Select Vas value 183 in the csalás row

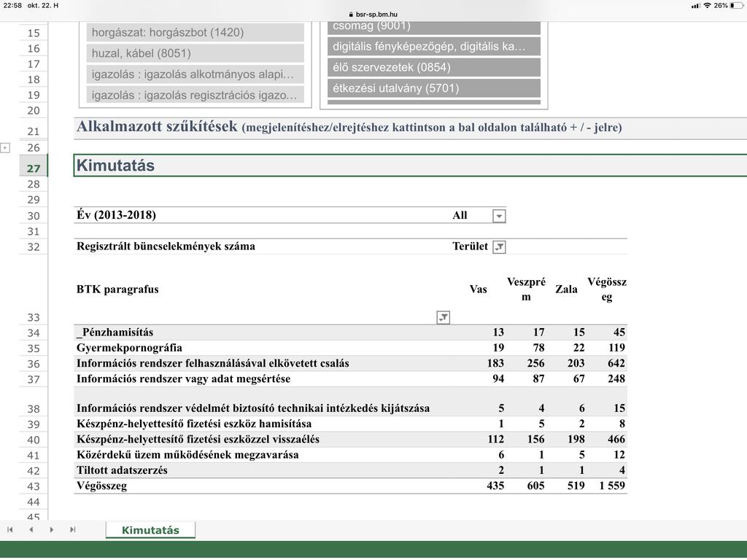(495, 363)
